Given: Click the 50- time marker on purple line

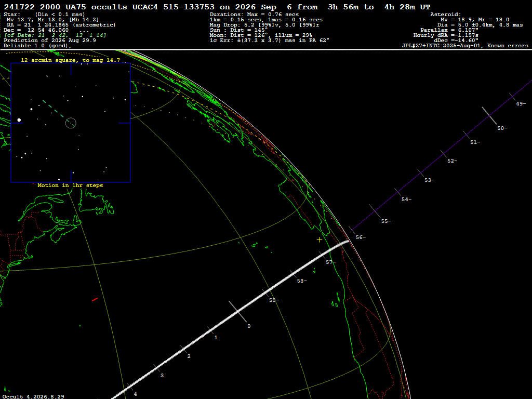Looking at the screenshot, I should point(502,128).
